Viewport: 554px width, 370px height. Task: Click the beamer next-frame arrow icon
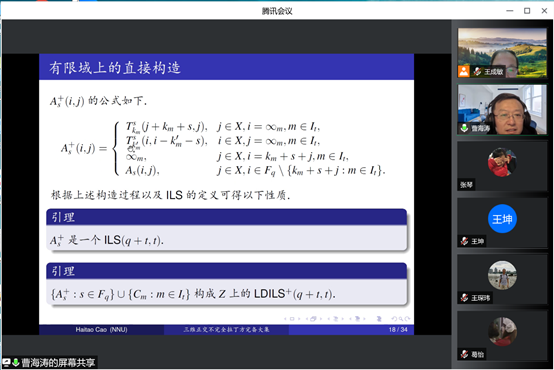coord(321,319)
